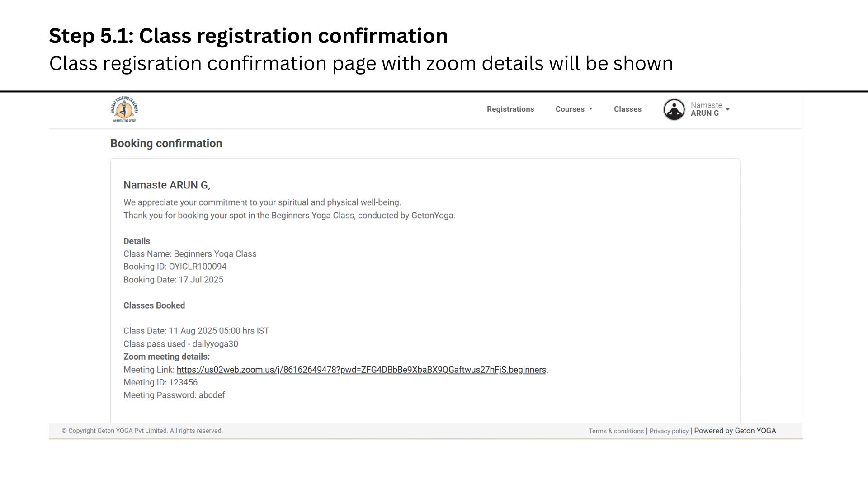Click the caret next to ARUN G

coord(727,109)
